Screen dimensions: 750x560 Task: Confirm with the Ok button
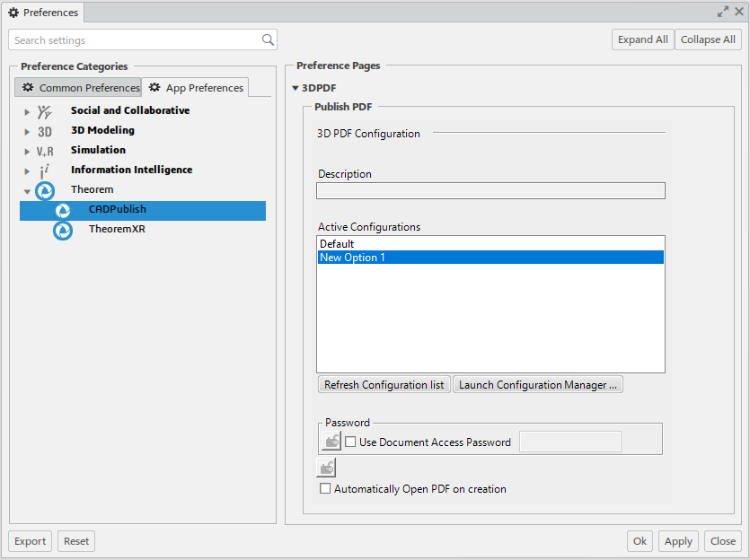(640, 541)
